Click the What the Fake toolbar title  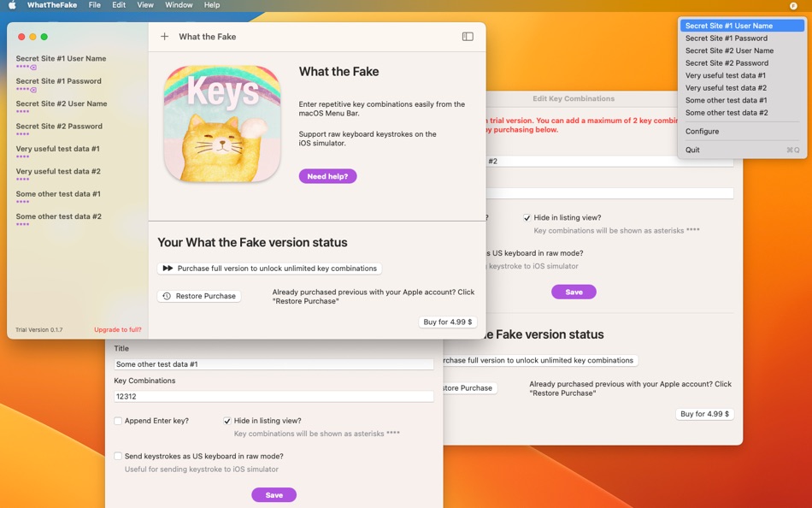207,36
